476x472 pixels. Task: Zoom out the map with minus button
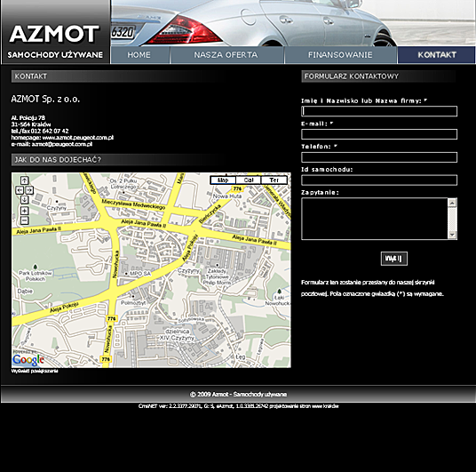coord(24,220)
